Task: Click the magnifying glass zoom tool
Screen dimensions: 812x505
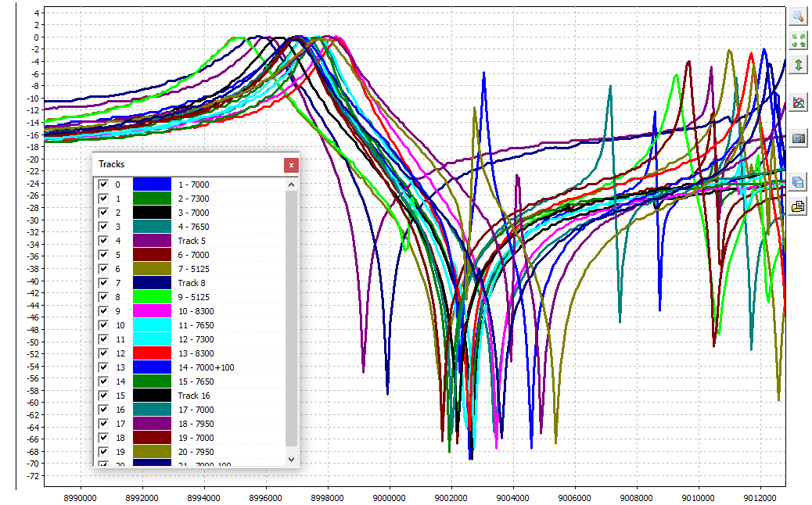Action: coord(798,16)
